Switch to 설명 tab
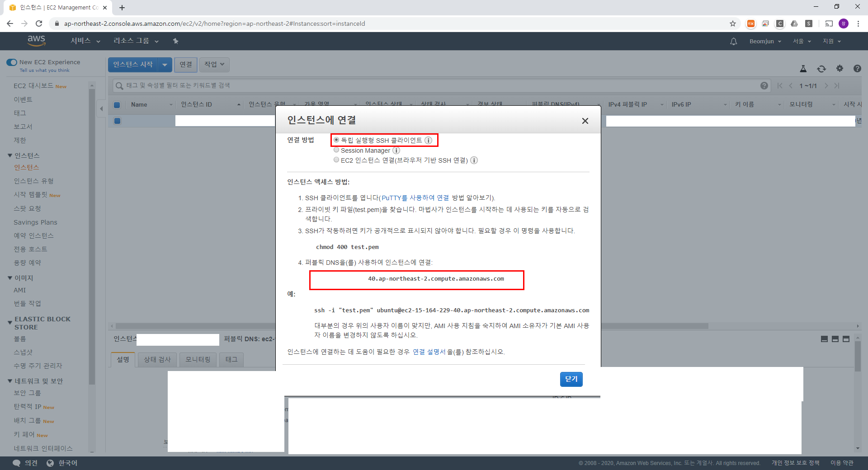Image resolution: width=868 pixels, height=470 pixels. (x=123, y=360)
